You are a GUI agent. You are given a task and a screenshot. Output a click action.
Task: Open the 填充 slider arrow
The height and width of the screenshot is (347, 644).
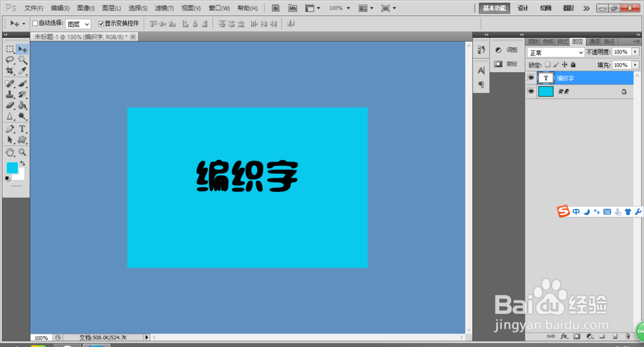pos(636,65)
